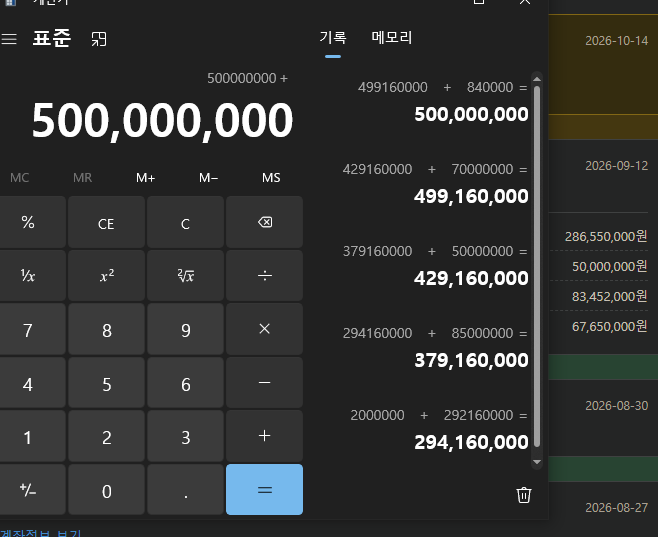658x537 pixels.
Task: Open the hamburger navigation menu
Action: (9, 39)
